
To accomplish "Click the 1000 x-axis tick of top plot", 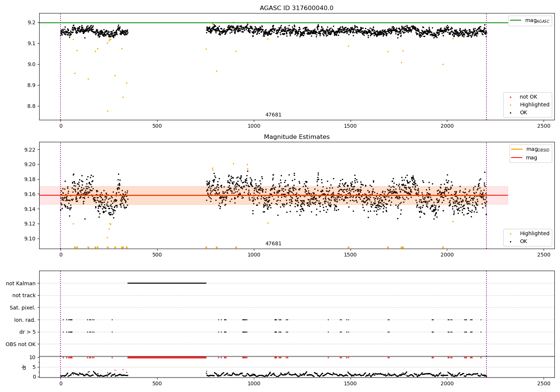I will (x=254, y=126).
